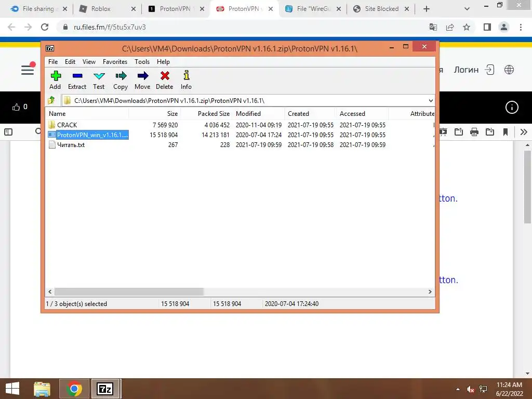The image size is (532, 399).
Task: Select the CRACK folder name
Action: [x=67, y=125]
